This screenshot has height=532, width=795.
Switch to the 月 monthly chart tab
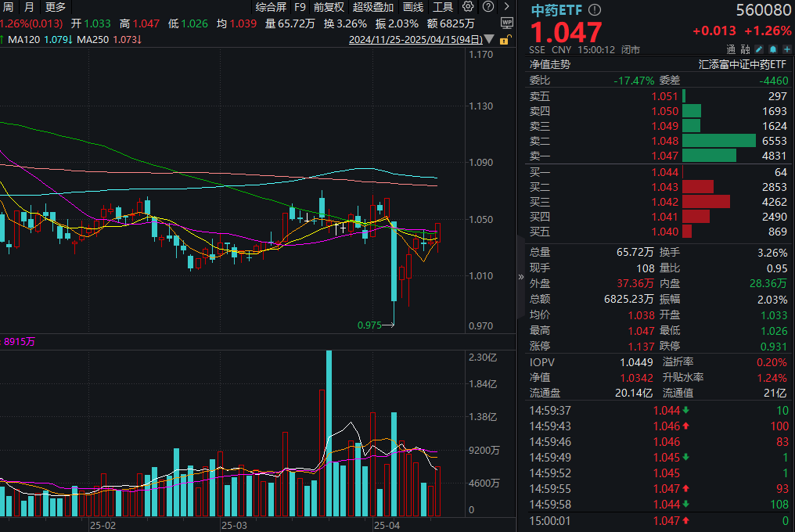[27, 7]
